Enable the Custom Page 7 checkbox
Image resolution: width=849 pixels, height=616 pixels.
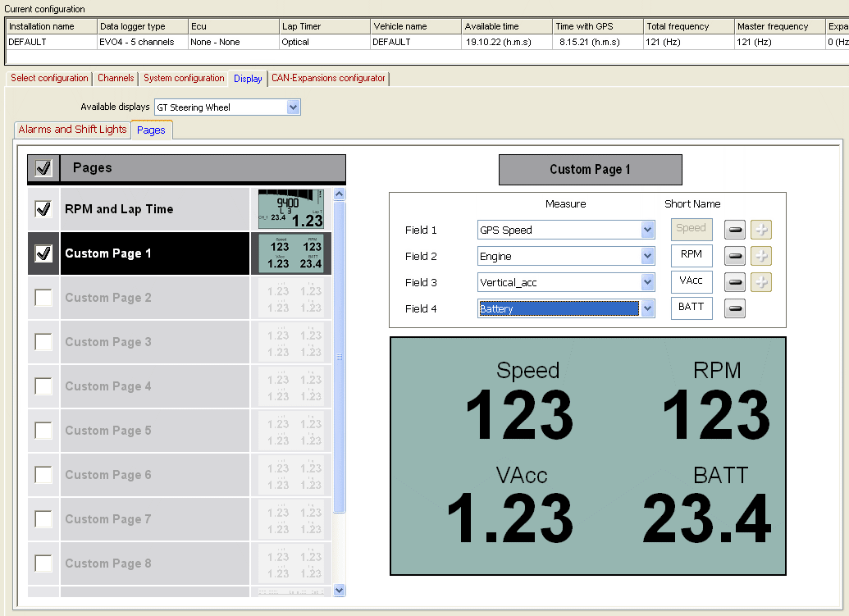tap(43, 519)
